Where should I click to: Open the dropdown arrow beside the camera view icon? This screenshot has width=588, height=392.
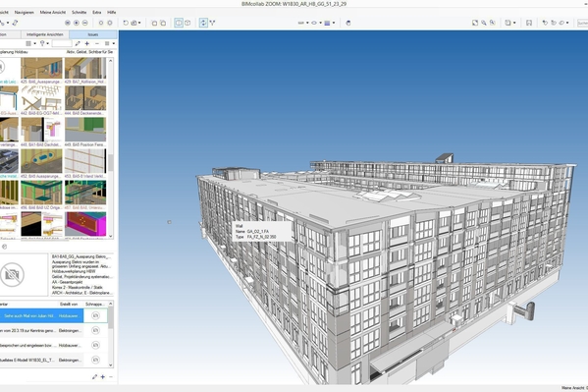pos(139,23)
